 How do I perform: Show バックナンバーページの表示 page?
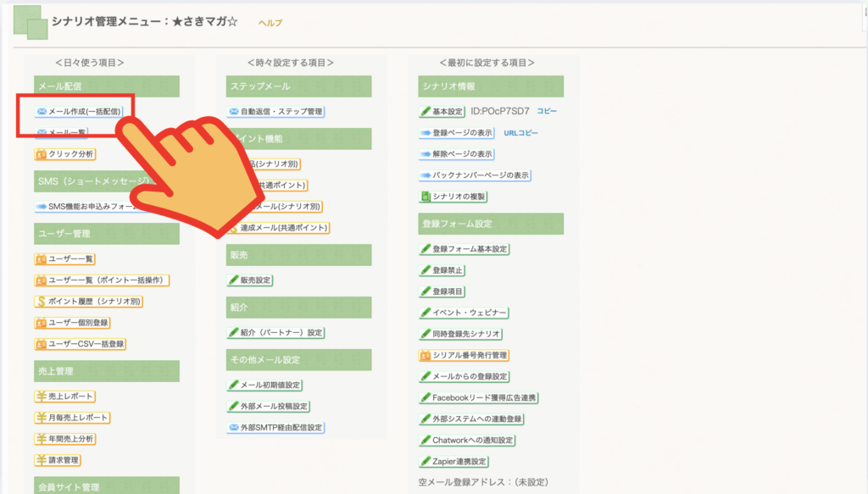click(x=475, y=175)
